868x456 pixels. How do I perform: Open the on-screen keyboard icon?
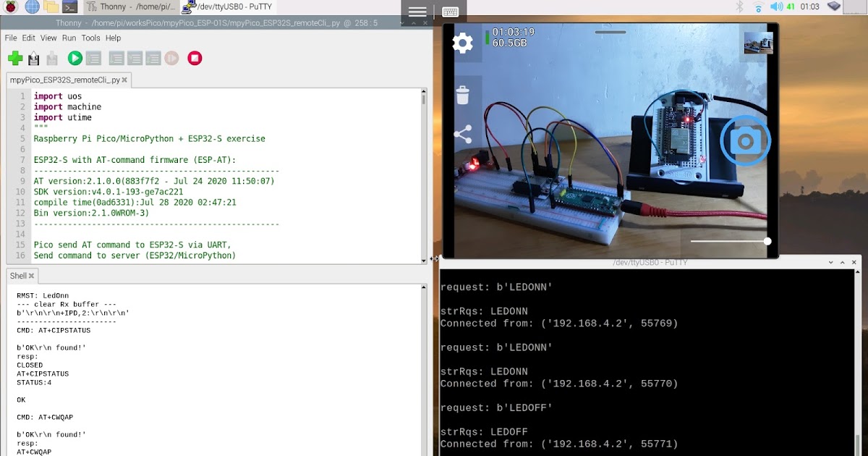(x=450, y=12)
